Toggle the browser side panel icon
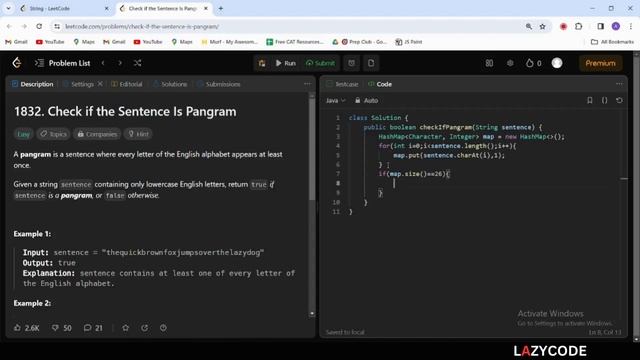The image size is (640, 360). [x=600, y=26]
